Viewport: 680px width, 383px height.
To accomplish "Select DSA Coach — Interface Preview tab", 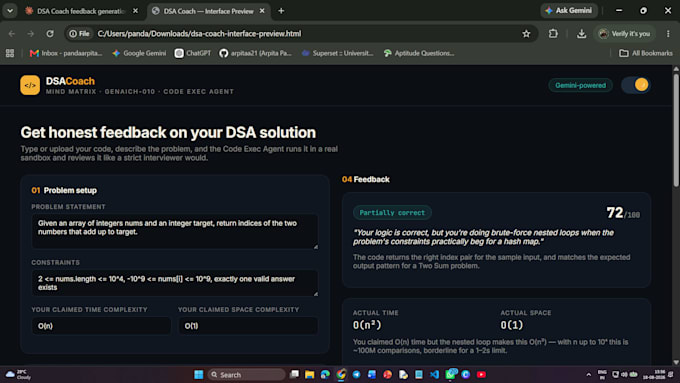I will click(x=208, y=11).
